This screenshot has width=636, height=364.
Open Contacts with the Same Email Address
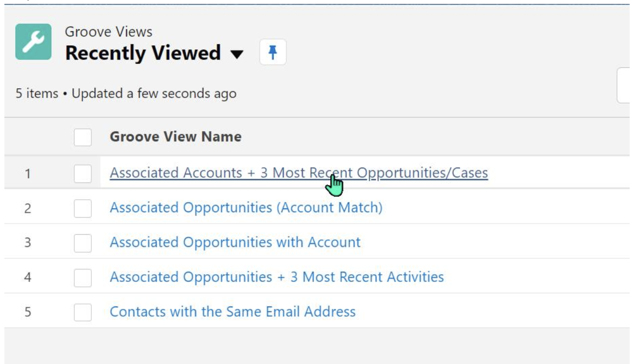tap(233, 312)
